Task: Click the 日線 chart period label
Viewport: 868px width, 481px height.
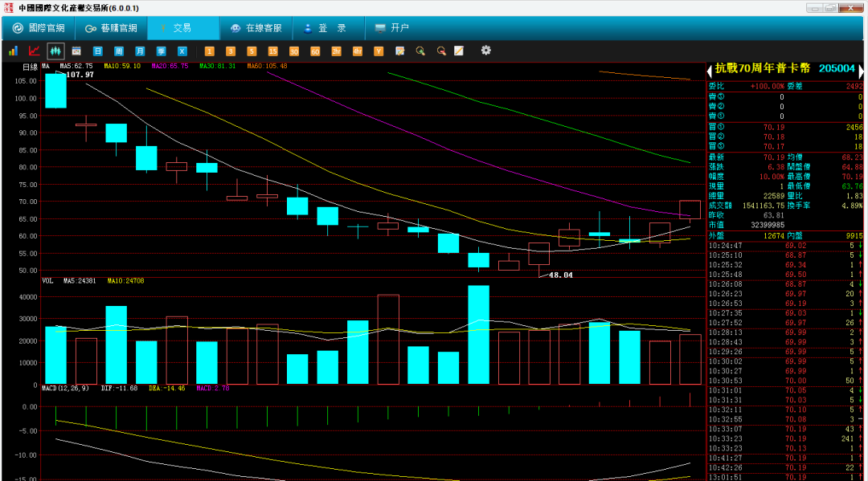Action: click(30, 67)
